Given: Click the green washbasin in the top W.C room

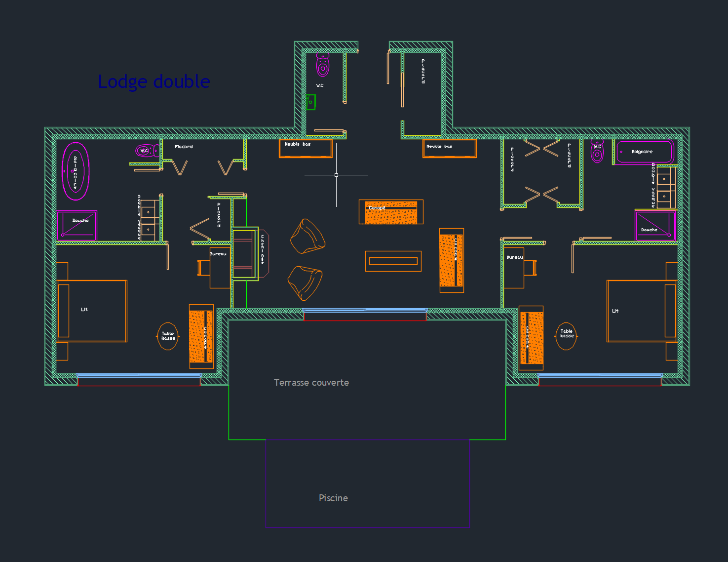Looking at the screenshot, I should (x=310, y=102).
